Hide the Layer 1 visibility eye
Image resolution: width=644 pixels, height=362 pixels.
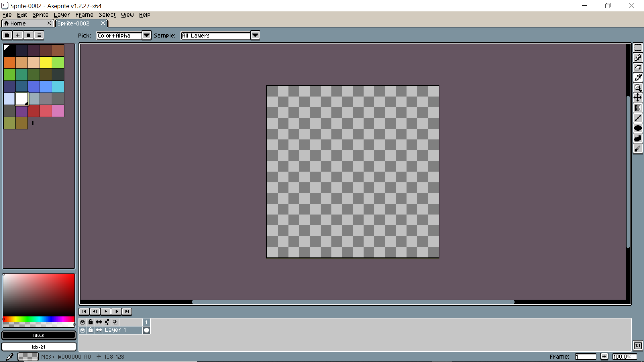click(x=83, y=330)
